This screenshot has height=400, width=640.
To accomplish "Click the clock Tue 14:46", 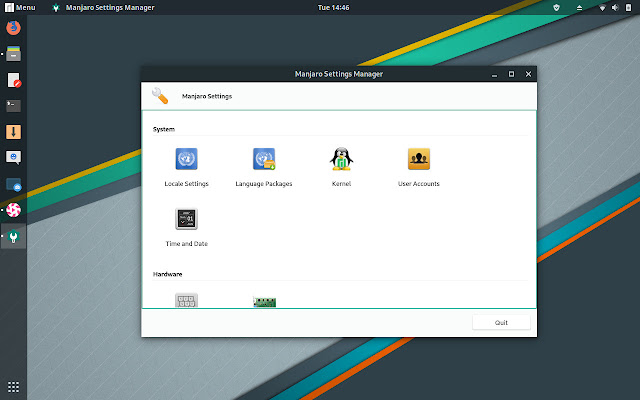I will click(333, 7).
